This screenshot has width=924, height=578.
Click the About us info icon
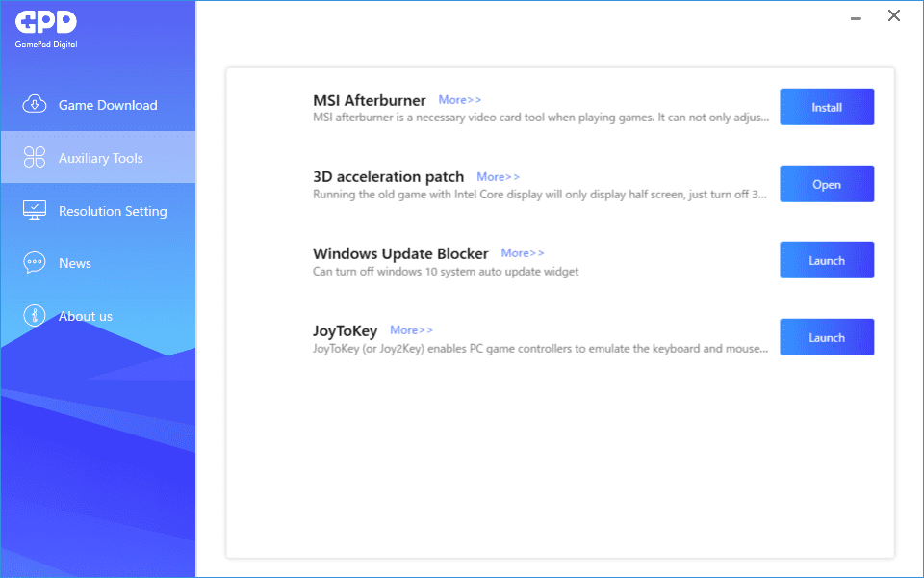coord(35,316)
